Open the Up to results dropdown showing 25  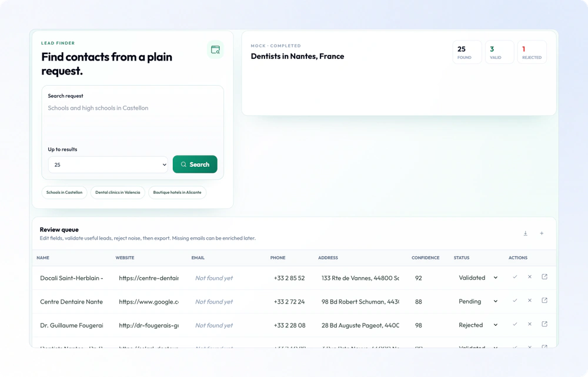point(108,165)
